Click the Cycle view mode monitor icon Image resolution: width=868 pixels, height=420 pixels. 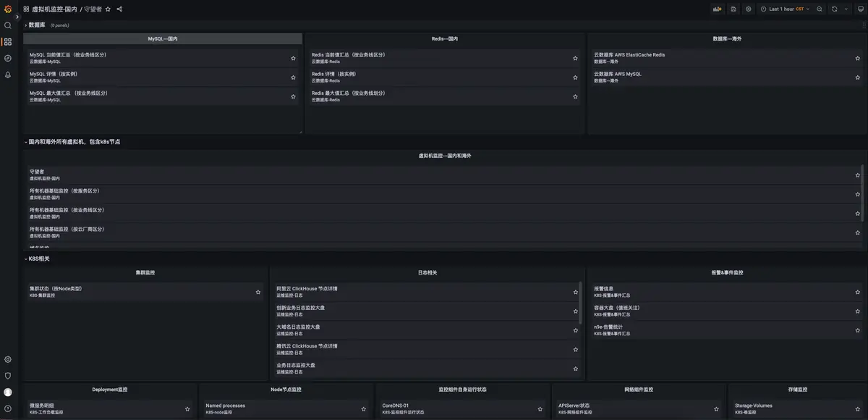pos(861,9)
